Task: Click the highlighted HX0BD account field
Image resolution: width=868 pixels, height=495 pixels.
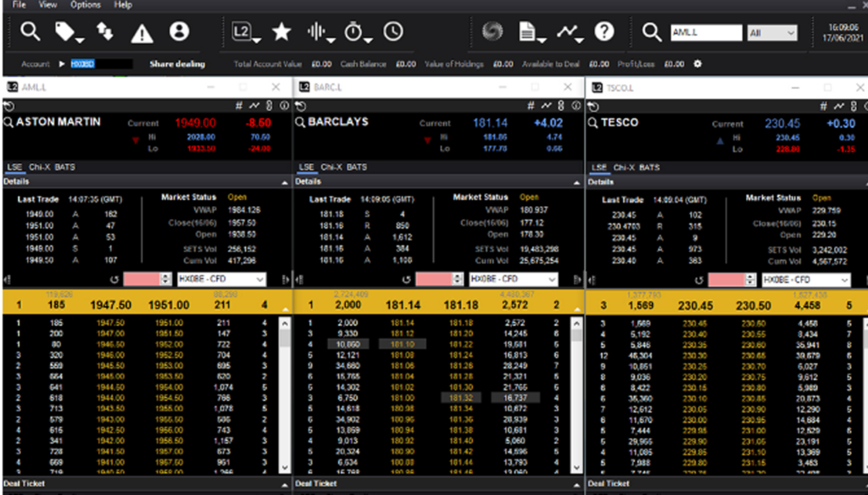Action: pos(102,64)
